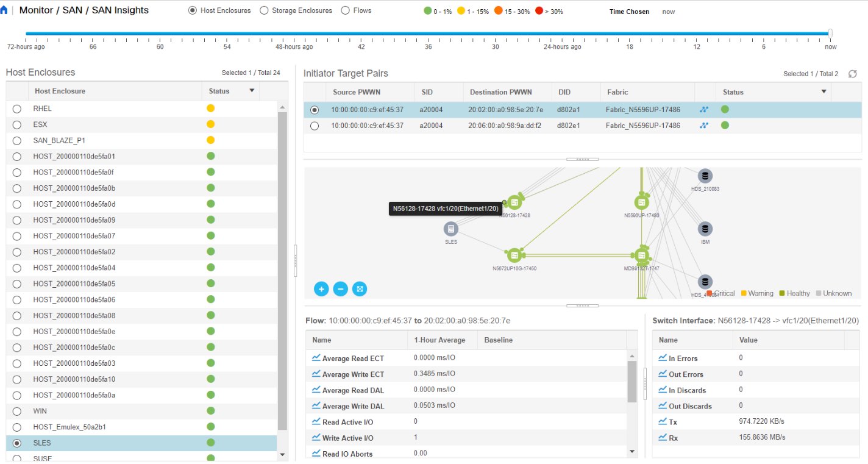Click Monitor in the breadcrumb
Screen dimensions: 868x464
[x=37, y=10]
